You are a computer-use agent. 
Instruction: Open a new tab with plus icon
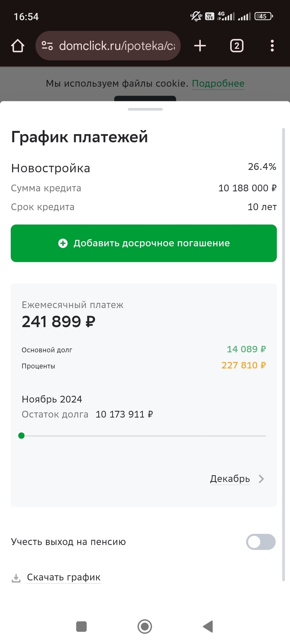pyautogui.click(x=200, y=46)
